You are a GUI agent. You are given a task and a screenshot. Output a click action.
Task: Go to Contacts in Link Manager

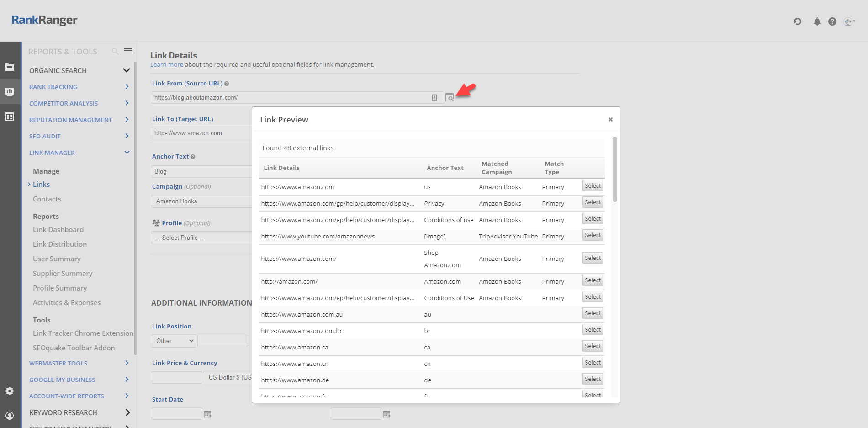(47, 199)
